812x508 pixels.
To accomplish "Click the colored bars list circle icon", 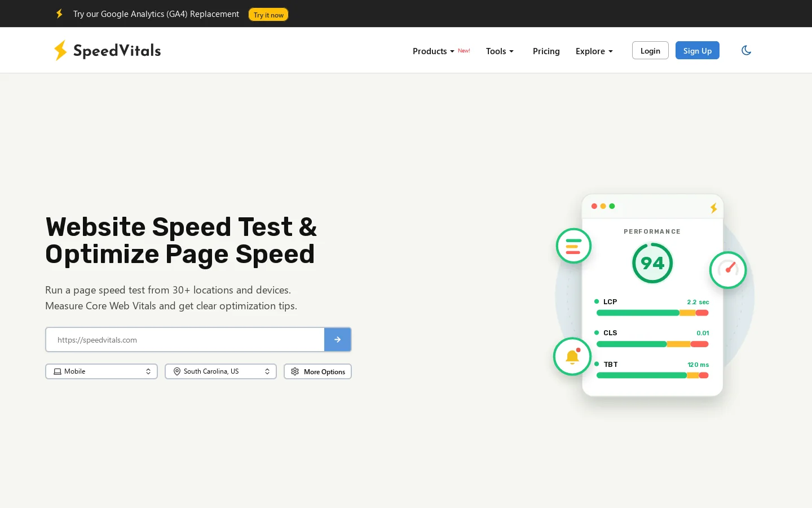I will point(573,246).
